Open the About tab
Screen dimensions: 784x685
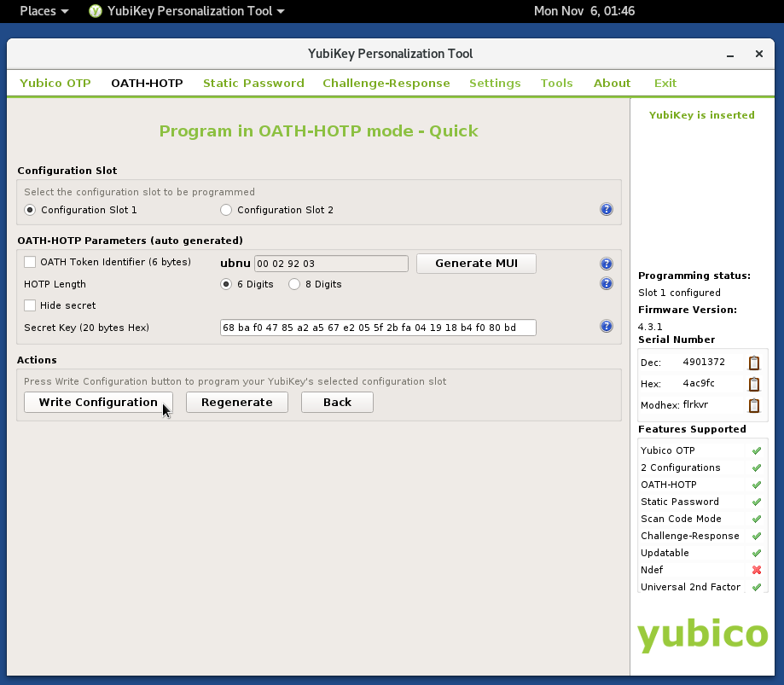click(x=612, y=83)
